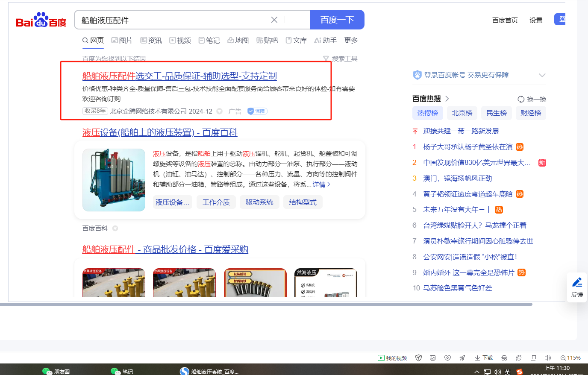Click the 我的视频 play icon
The image size is (588, 375).
(x=381, y=358)
